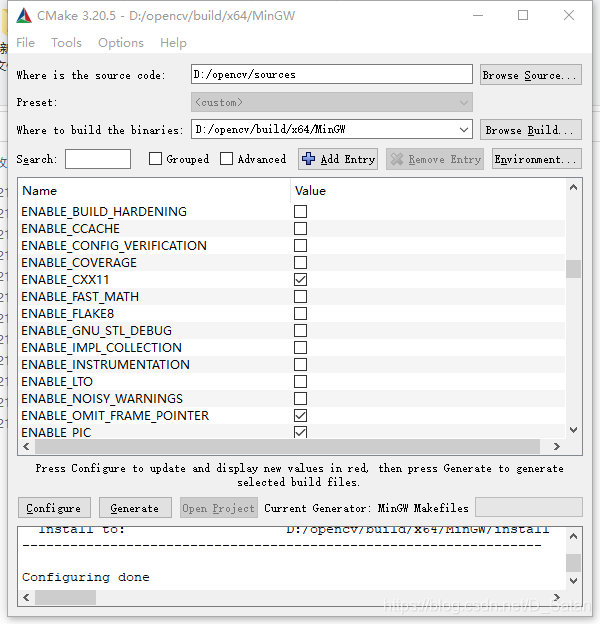Click the output log scroll up arrow
600x624 pixels.
pyautogui.click(x=573, y=536)
